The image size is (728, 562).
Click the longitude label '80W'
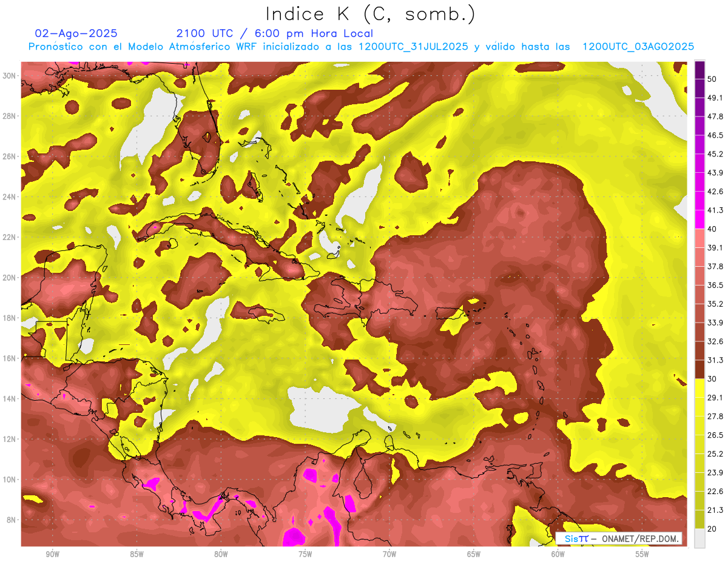point(221,554)
